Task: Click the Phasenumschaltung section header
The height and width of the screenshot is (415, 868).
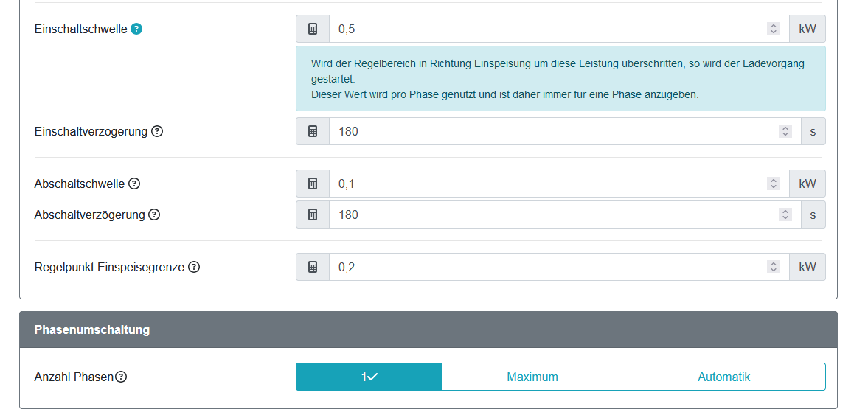Action: pos(428,329)
